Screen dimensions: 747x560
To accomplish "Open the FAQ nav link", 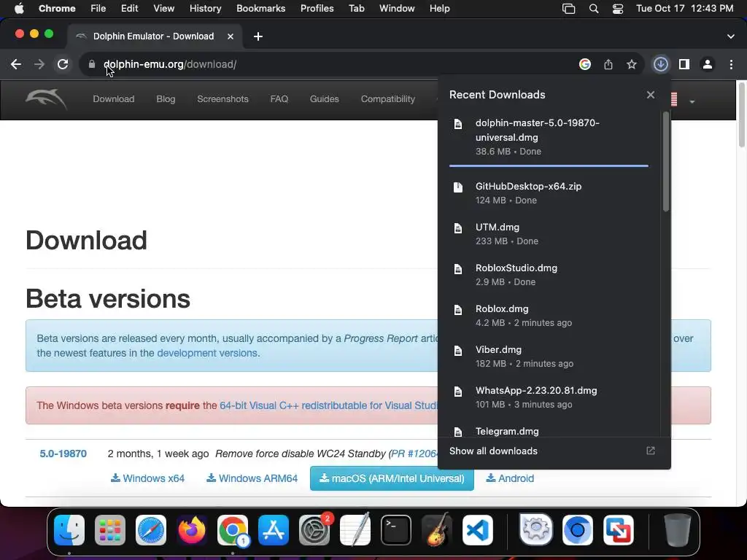I will coord(279,99).
